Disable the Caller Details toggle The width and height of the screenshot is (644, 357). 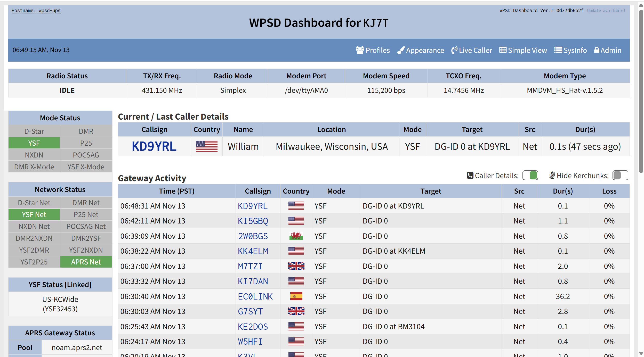(530, 176)
